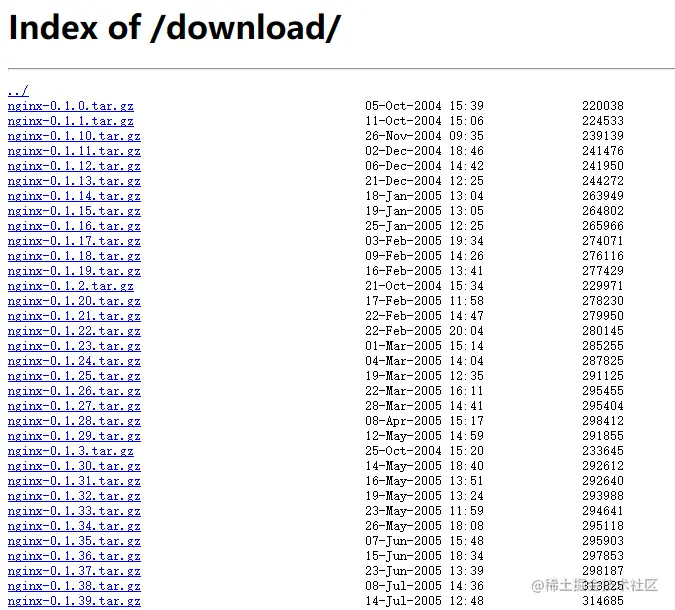675x610 pixels.
Task: Download nginx-0.1.36.tar.gz
Action: point(74,556)
